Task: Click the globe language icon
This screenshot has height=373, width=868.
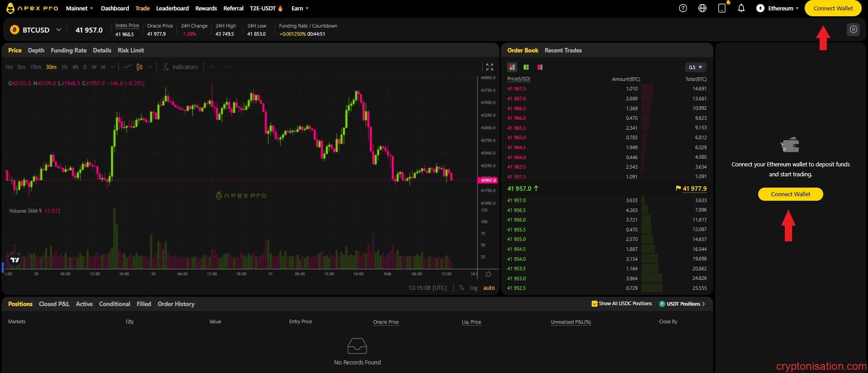Action: click(702, 8)
